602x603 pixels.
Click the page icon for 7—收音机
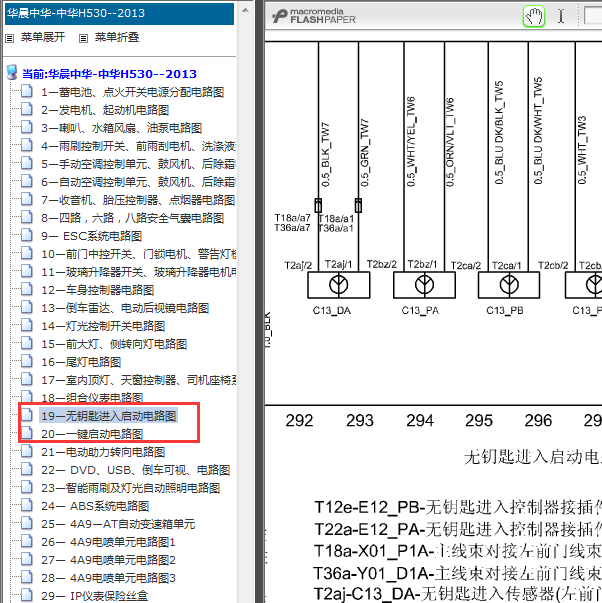[27, 199]
